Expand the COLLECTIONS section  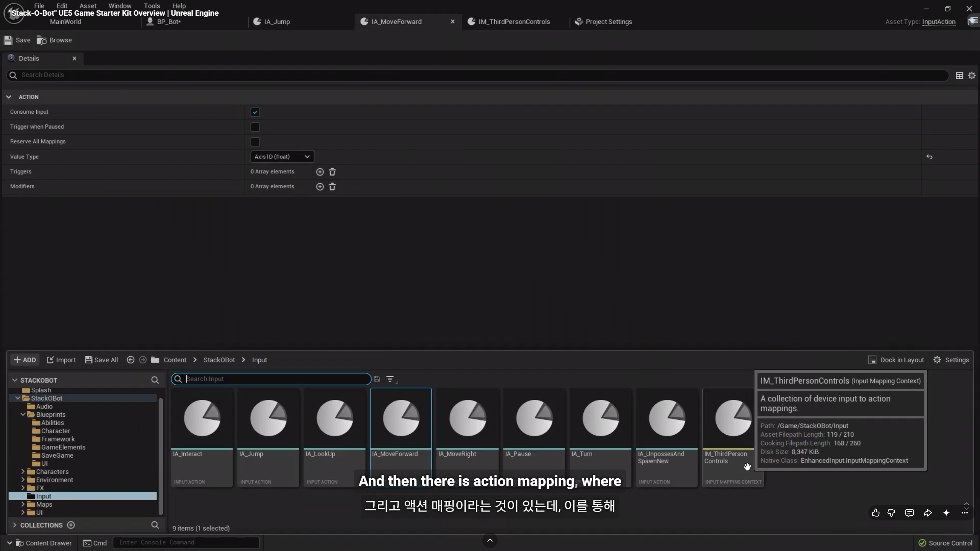pyautogui.click(x=15, y=525)
